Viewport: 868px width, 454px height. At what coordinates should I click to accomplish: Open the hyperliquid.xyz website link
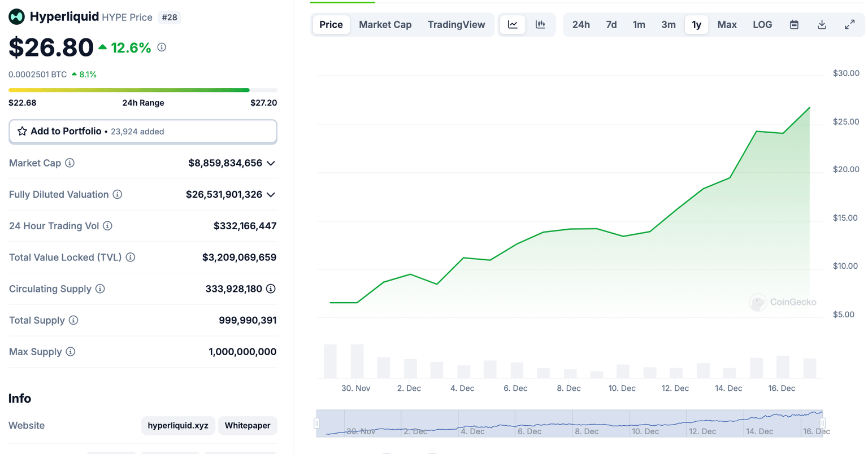[x=178, y=426]
